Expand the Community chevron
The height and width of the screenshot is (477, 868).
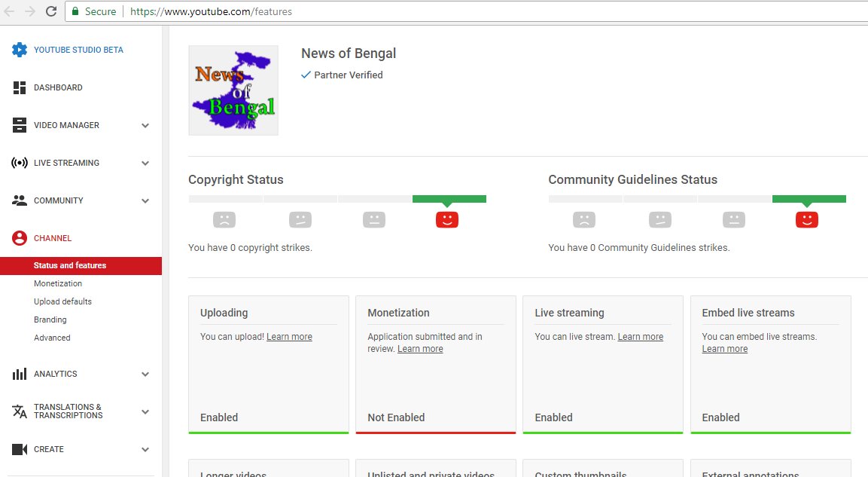[x=145, y=200]
